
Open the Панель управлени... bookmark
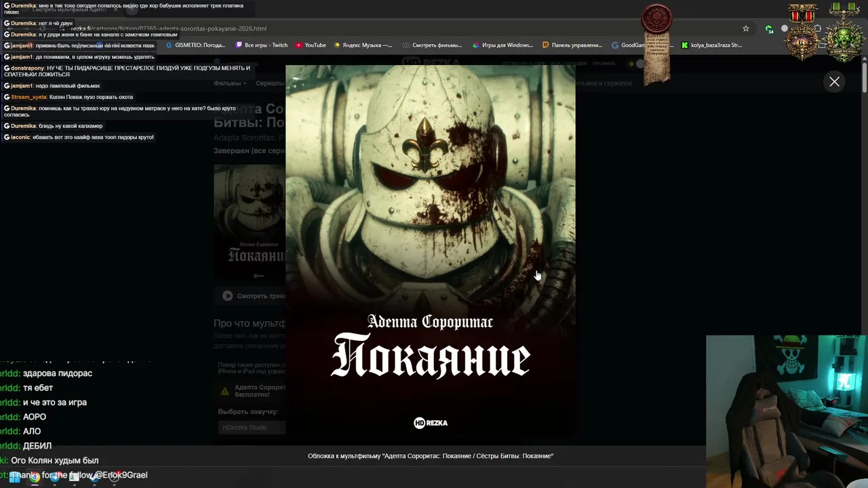tap(572, 45)
